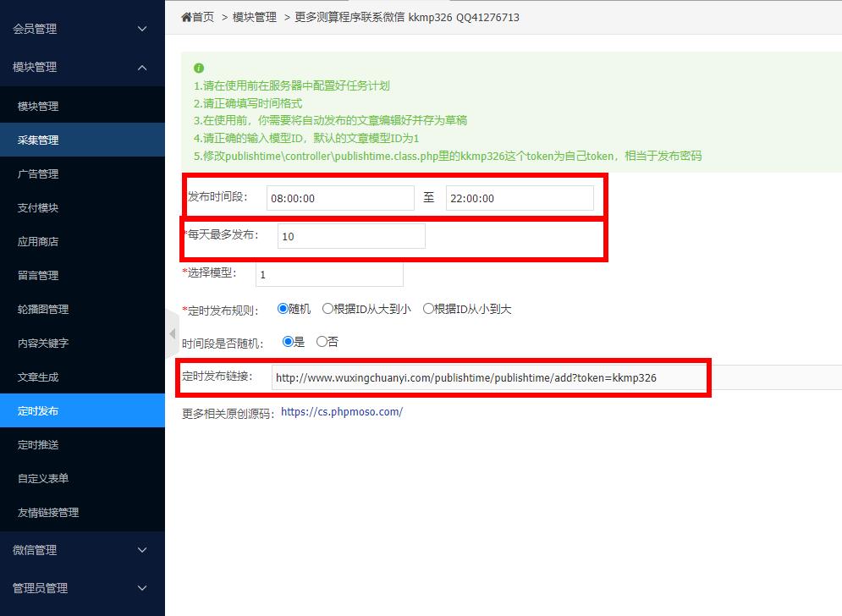Collapse sidebar using the left arrow handle
Image resolution: width=842 pixels, height=616 pixels.
pyautogui.click(x=172, y=333)
